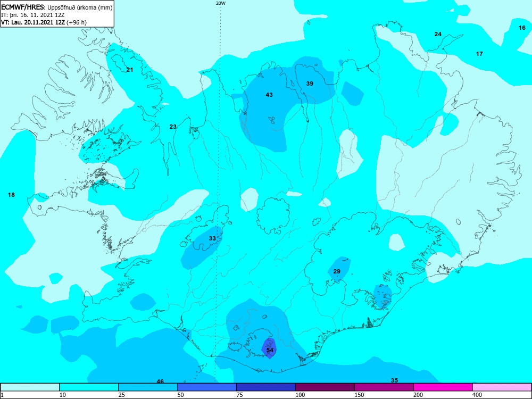The height and width of the screenshot is (399, 532).
Task: Click the precipitation value 23
Action: coord(173,127)
